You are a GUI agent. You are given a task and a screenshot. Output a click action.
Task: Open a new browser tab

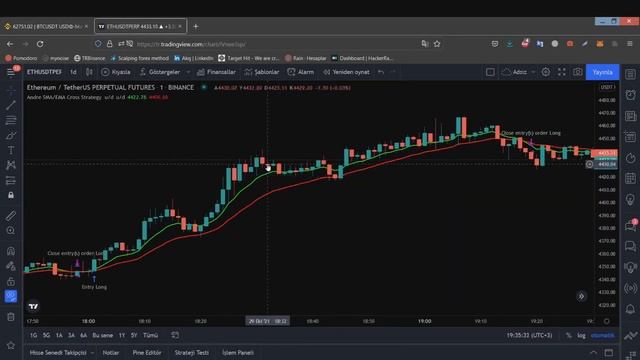pos(196,27)
